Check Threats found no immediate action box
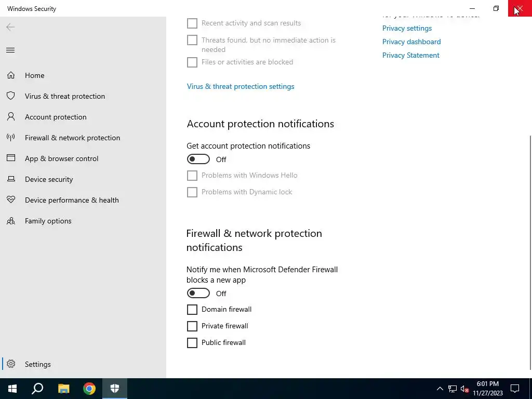 coord(192,40)
